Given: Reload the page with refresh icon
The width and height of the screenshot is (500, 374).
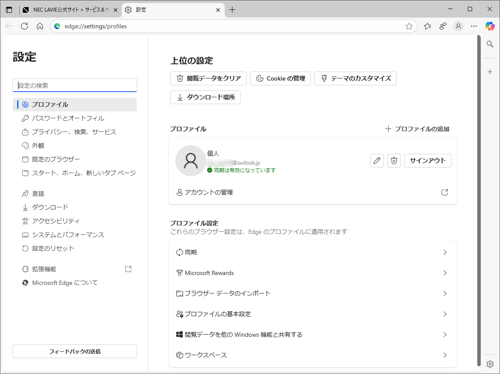Looking at the screenshot, I should (24, 26).
